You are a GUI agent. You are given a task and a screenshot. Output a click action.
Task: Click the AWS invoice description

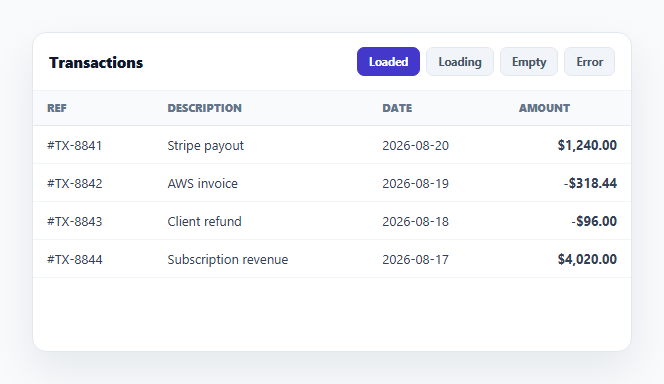pyautogui.click(x=202, y=184)
